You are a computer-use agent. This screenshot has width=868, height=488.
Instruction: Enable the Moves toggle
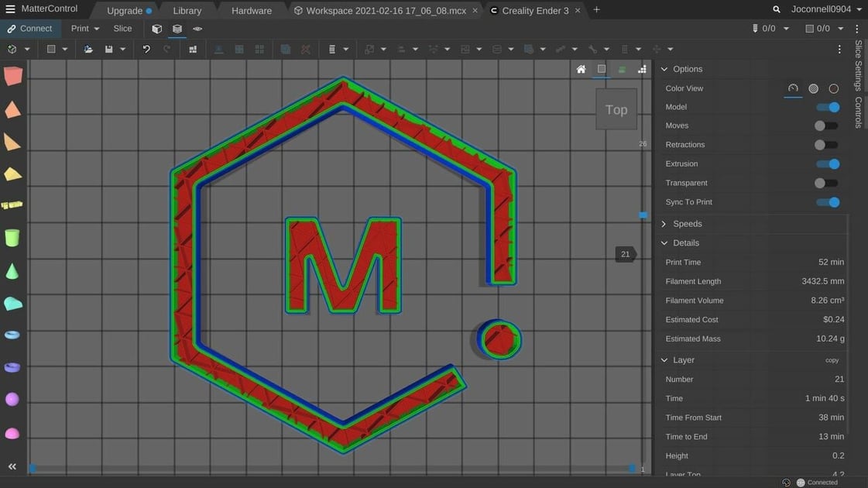[825, 125]
